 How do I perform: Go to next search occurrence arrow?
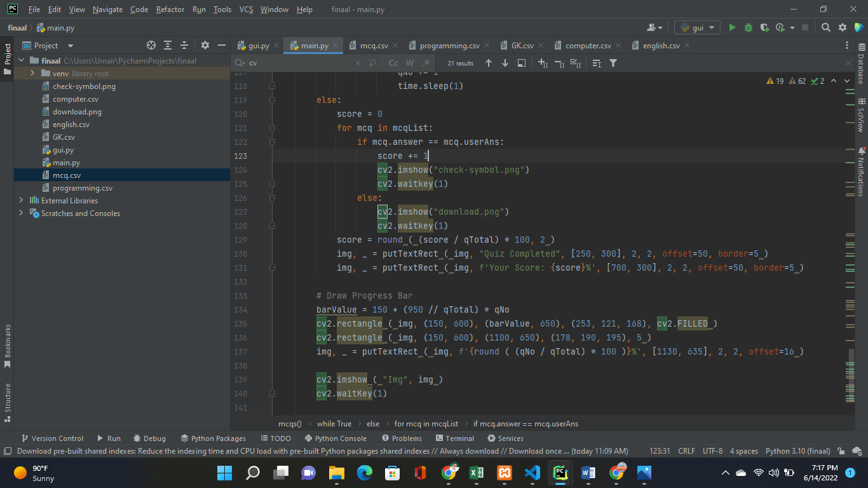[x=505, y=63]
